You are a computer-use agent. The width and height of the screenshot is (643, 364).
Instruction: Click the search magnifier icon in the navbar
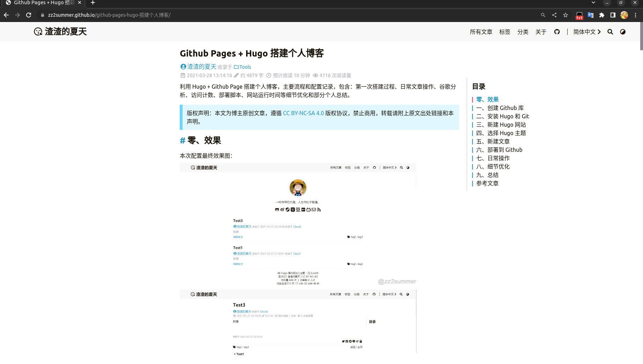(610, 32)
